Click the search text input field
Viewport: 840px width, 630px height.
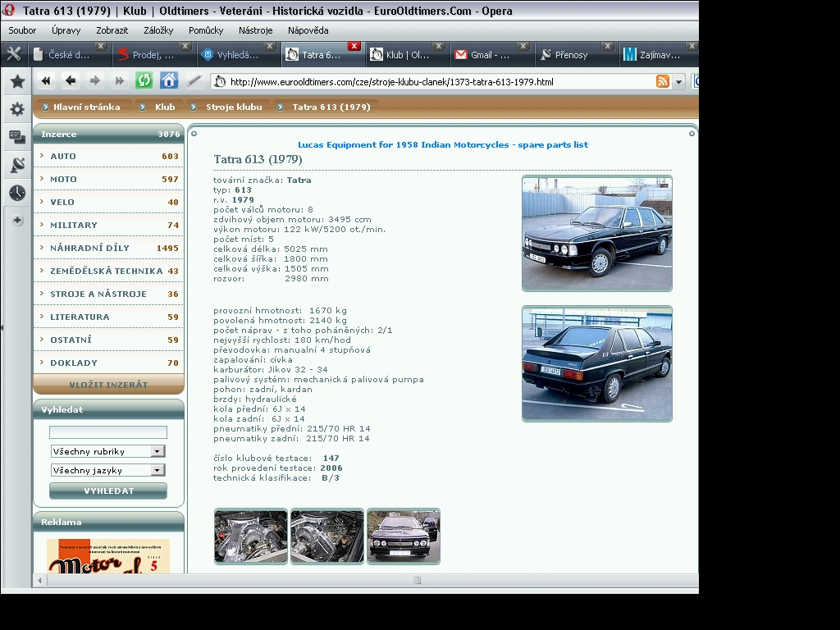[x=107, y=432]
